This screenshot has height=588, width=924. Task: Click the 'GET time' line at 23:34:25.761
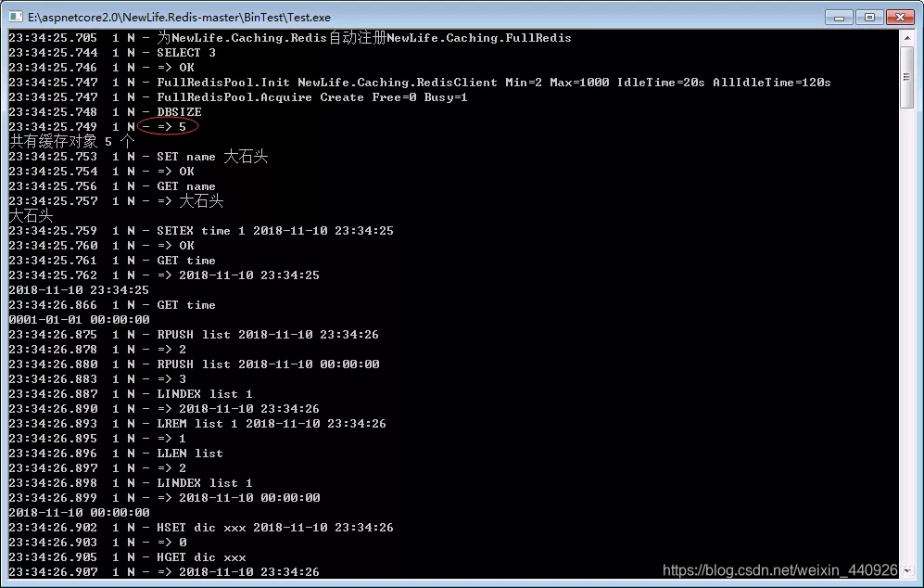pyautogui.click(x=112, y=260)
